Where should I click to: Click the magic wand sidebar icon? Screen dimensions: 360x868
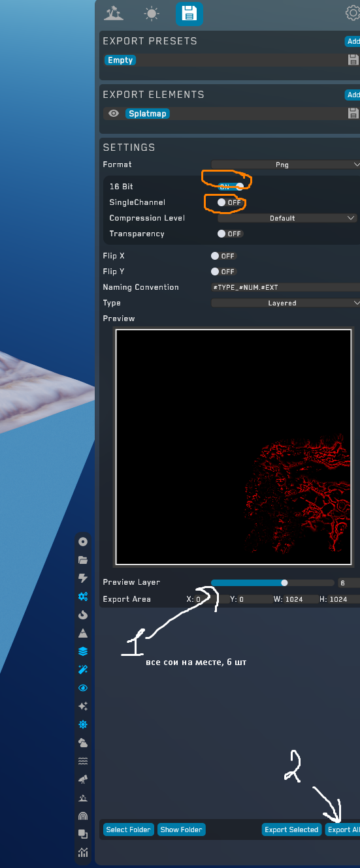click(83, 670)
